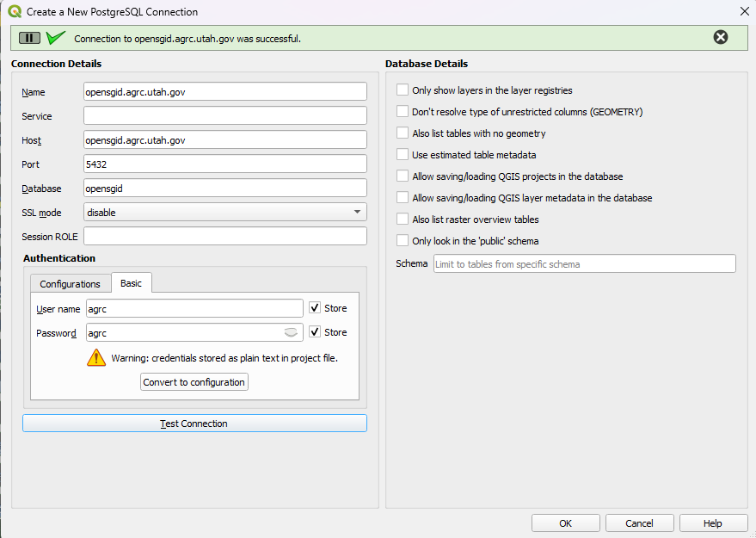Screen dimensions: 756x538
Task: Click the Test Connection button
Action: point(194,424)
